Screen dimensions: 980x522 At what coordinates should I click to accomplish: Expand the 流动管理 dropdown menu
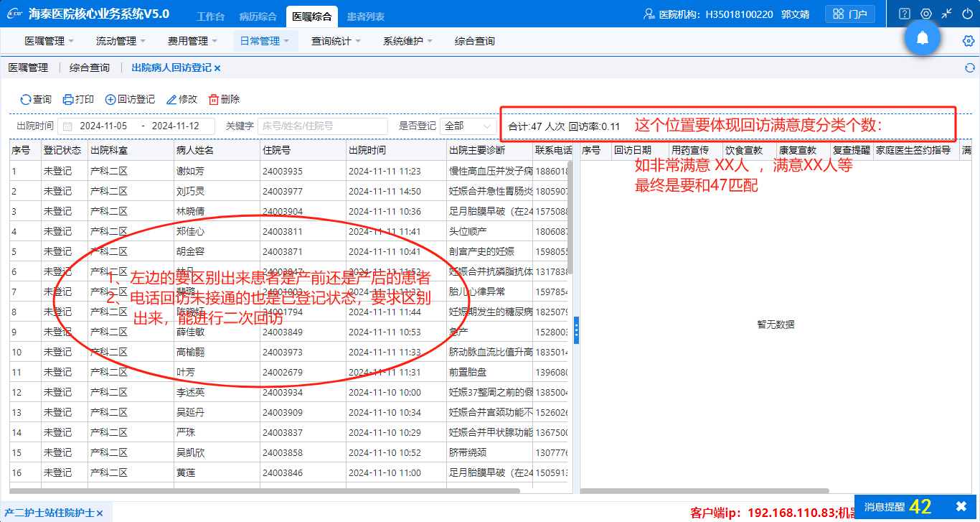(x=121, y=41)
